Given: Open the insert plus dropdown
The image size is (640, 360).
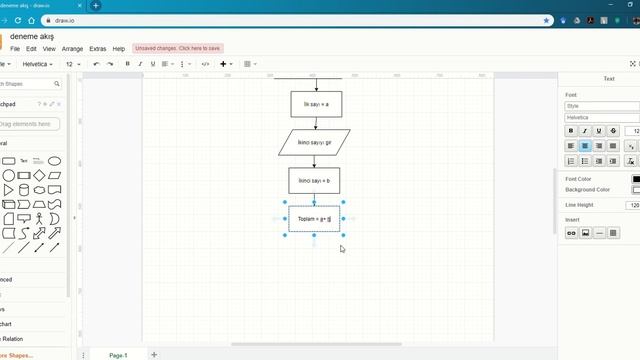Looking at the screenshot, I should [226, 64].
